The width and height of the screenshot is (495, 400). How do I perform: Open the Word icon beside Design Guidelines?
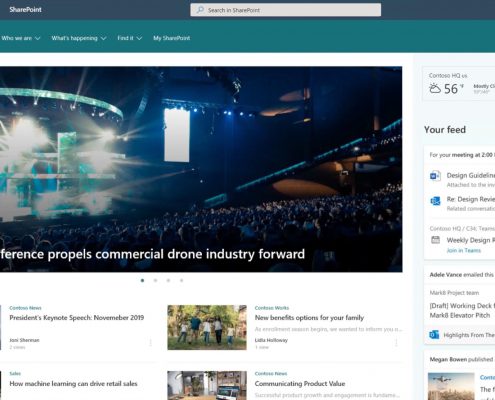click(435, 175)
